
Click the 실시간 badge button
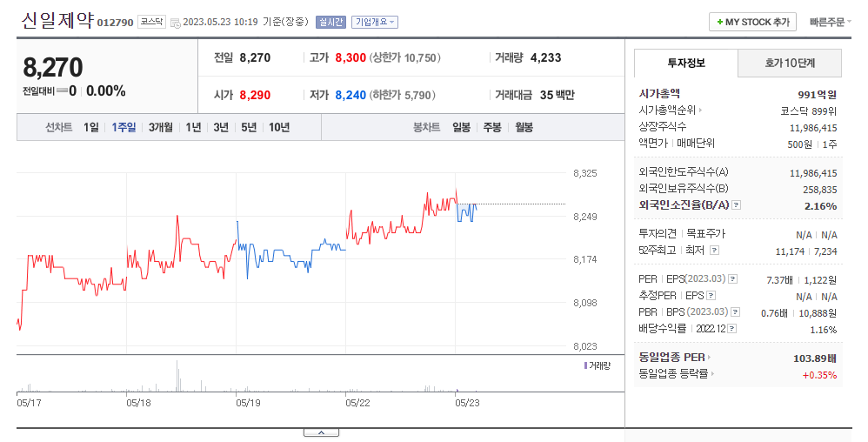point(331,22)
